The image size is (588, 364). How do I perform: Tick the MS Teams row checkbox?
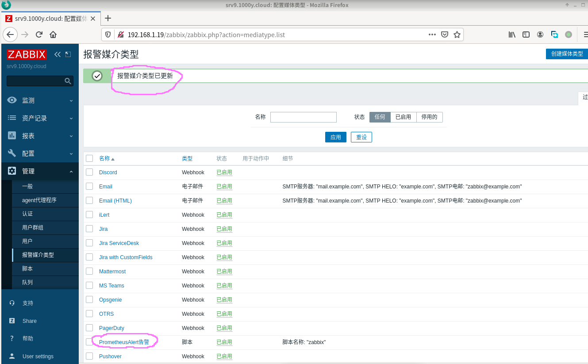pos(89,285)
